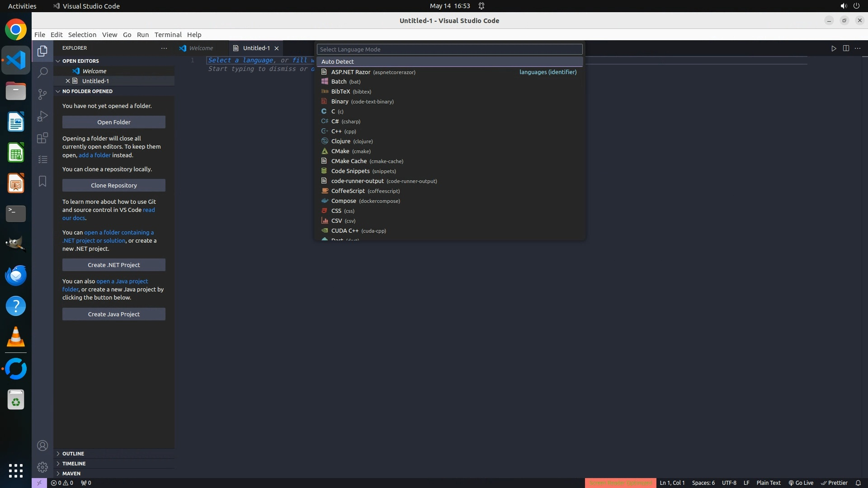Expand the TIMELINE section

point(74,464)
